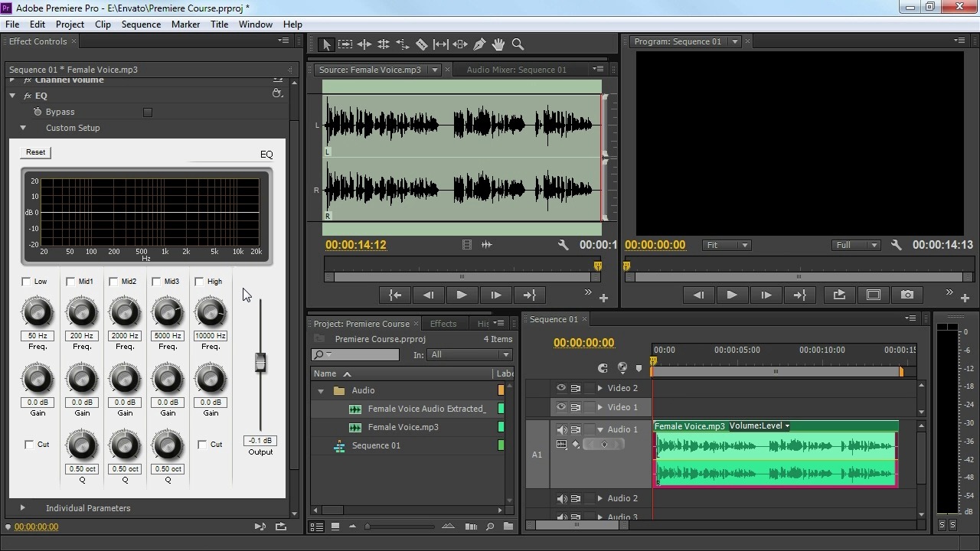The height and width of the screenshot is (551, 980).
Task: Select the Hand tool
Action: (498, 45)
